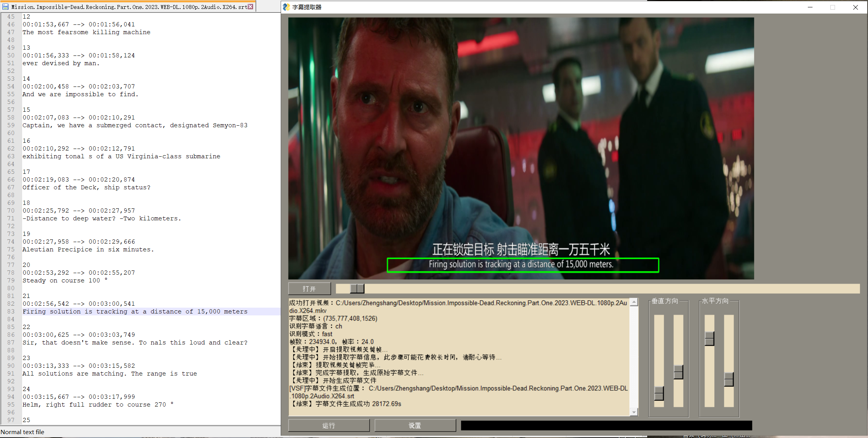Click the log line '识别字幕语言：ch'
868x438 pixels.
click(316, 326)
